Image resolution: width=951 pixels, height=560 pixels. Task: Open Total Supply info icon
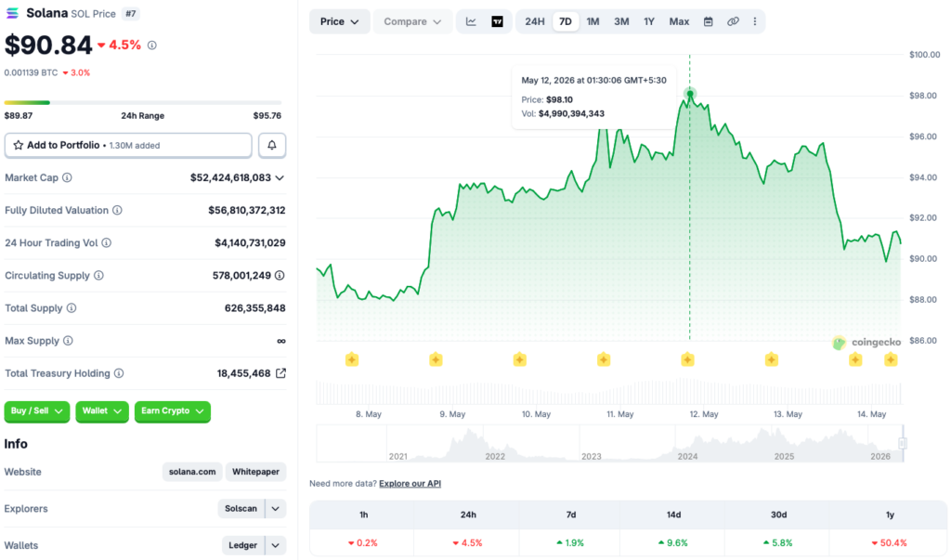[72, 308]
